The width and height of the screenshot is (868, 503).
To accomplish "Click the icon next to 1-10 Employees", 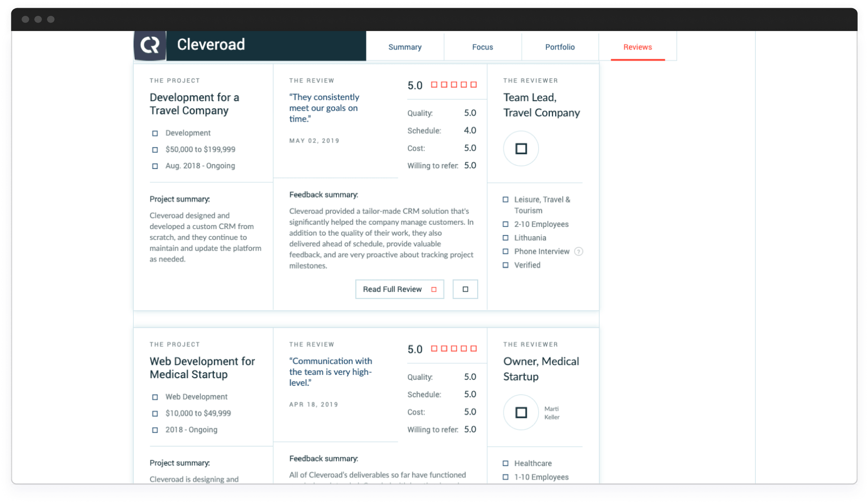I will click(505, 477).
